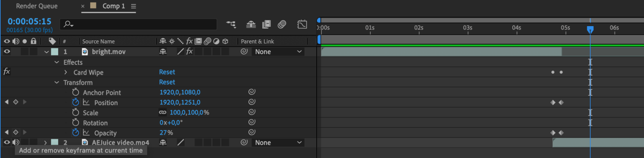Open the Graph Editor icon
This screenshot has width=644, height=158.
pyautogui.click(x=302, y=24)
